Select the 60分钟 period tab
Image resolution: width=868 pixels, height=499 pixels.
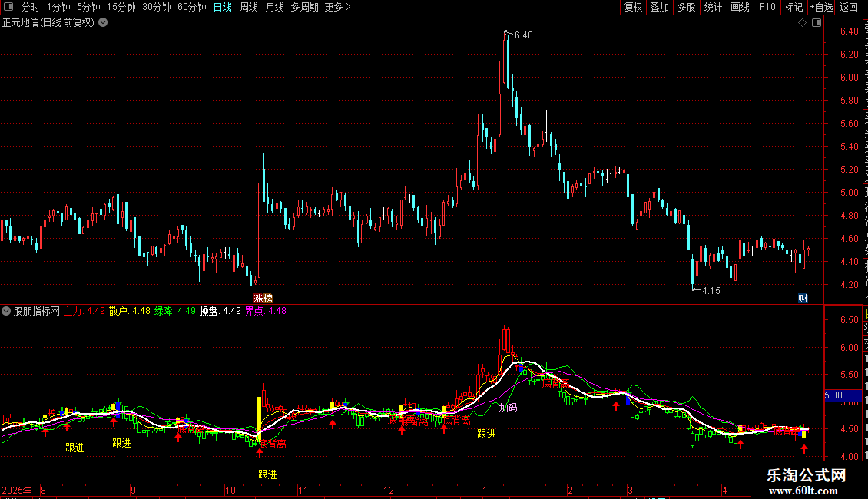pos(191,7)
